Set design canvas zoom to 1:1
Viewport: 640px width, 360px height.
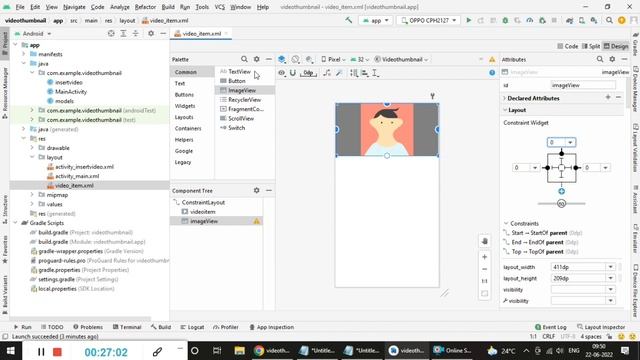484,281
